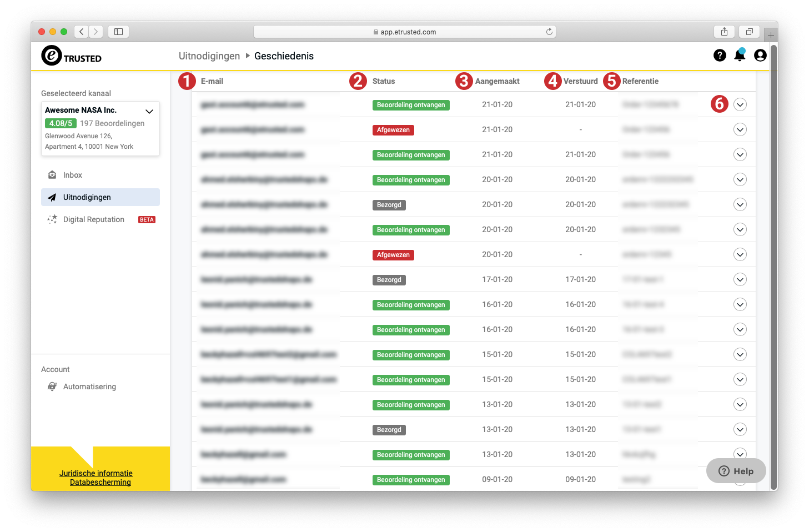Viewport: 809px width, 532px height.
Task: Go back with Safari back arrow
Action: [82, 32]
